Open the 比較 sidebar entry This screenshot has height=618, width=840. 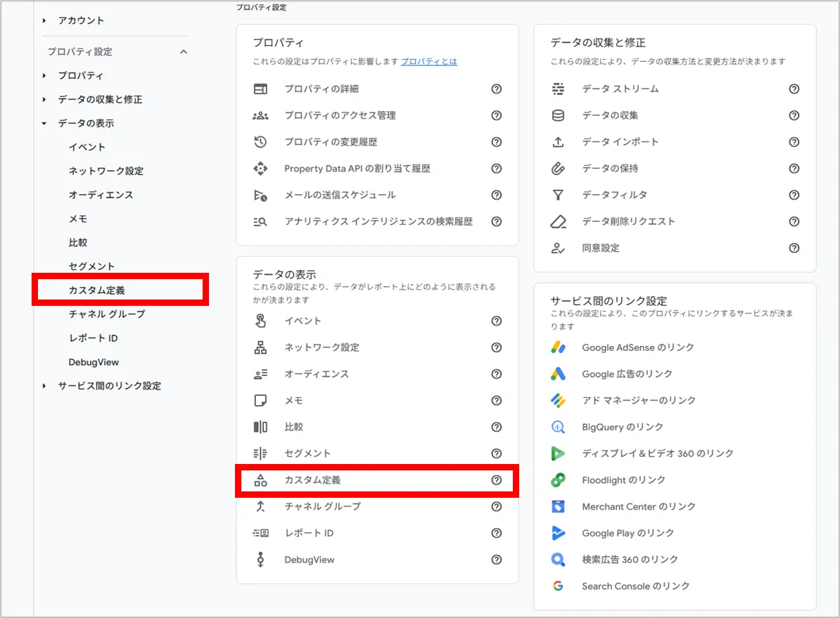pyautogui.click(x=77, y=242)
